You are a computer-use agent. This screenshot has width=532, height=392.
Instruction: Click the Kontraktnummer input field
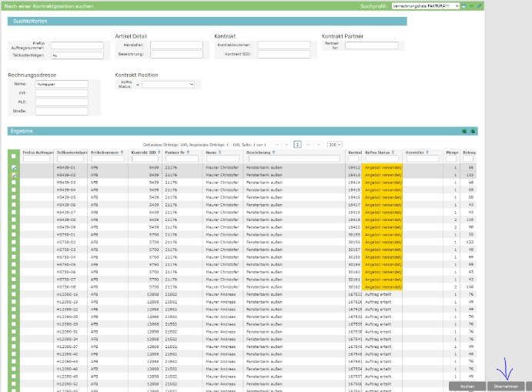coord(283,45)
